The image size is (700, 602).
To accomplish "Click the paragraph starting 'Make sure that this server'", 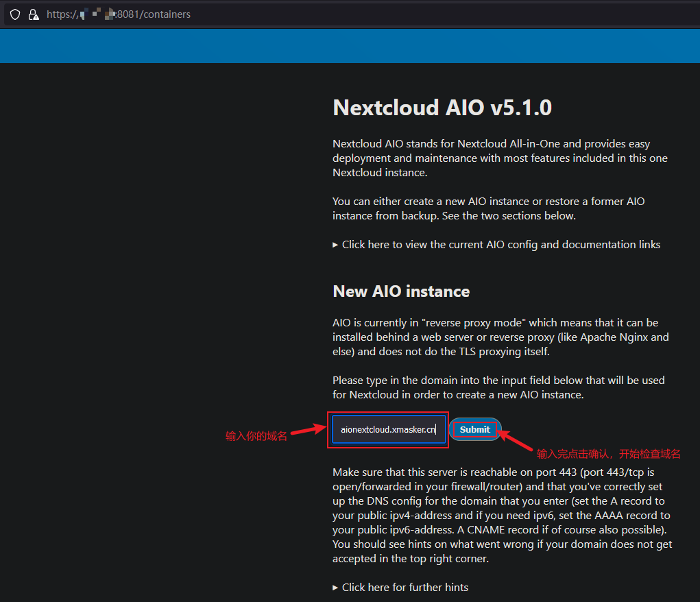I will pos(503,516).
